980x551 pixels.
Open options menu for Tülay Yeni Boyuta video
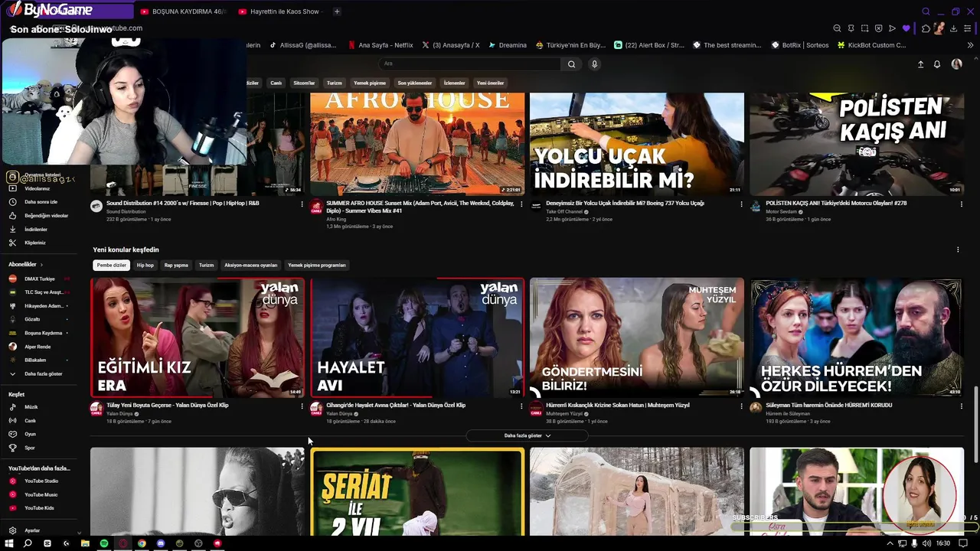point(302,406)
